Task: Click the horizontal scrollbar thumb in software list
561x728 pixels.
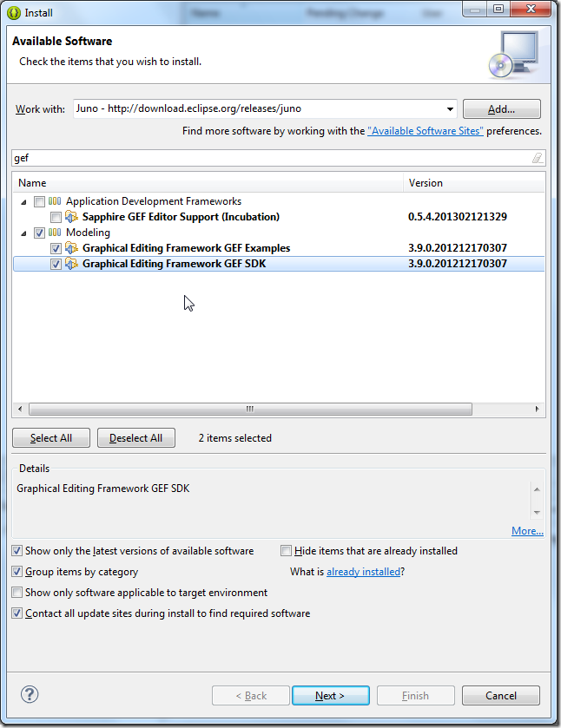Action: 250,409
